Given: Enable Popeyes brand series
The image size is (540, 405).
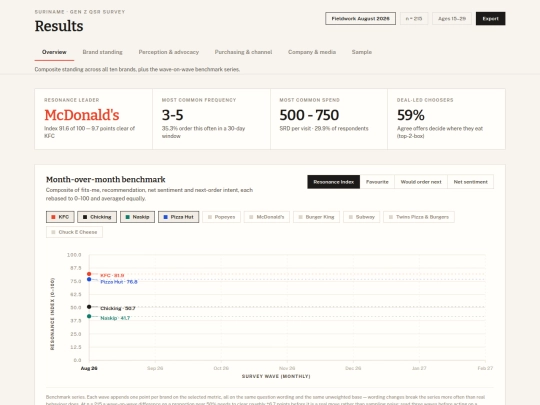Looking at the screenshot, I should (x=221, y=217).
